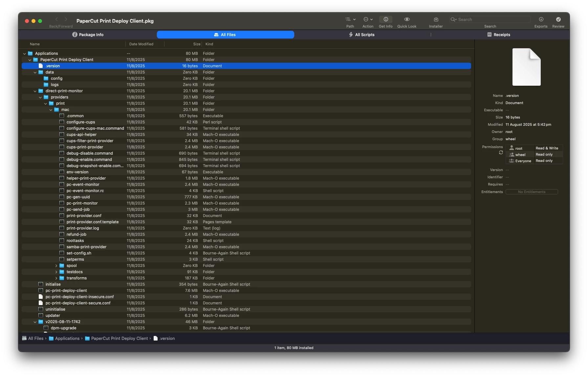588x376 pixels.
Task: Expand the spool folder
Action: pyautogui.click(x=56, y=265)
